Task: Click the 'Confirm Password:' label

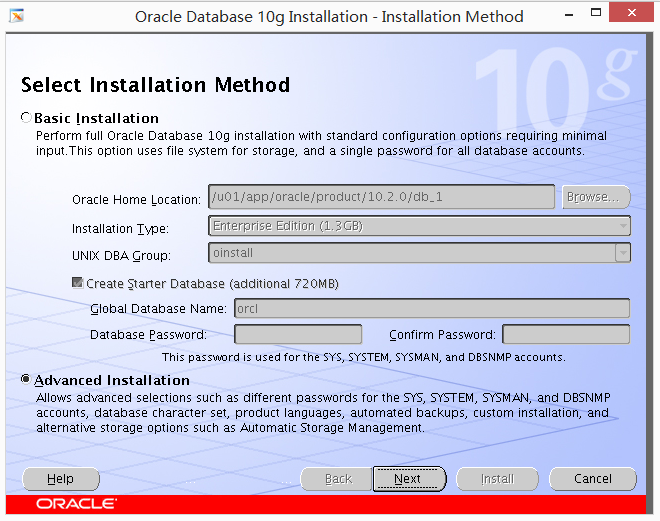Action: 442,335
